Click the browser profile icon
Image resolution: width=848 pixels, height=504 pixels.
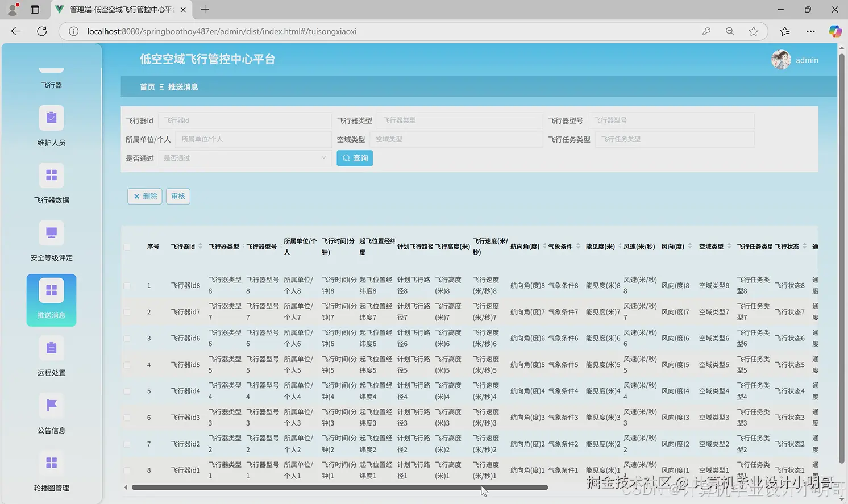coord(13,9)
